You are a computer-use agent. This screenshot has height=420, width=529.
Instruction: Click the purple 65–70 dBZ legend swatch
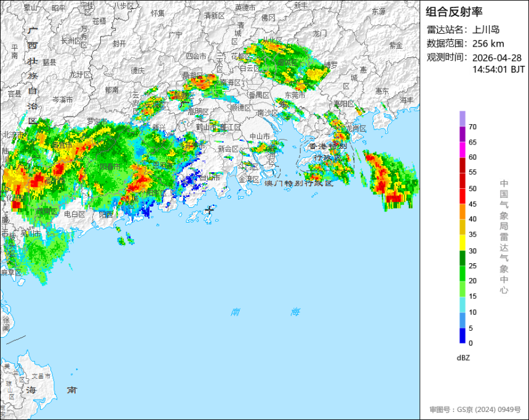462,134
